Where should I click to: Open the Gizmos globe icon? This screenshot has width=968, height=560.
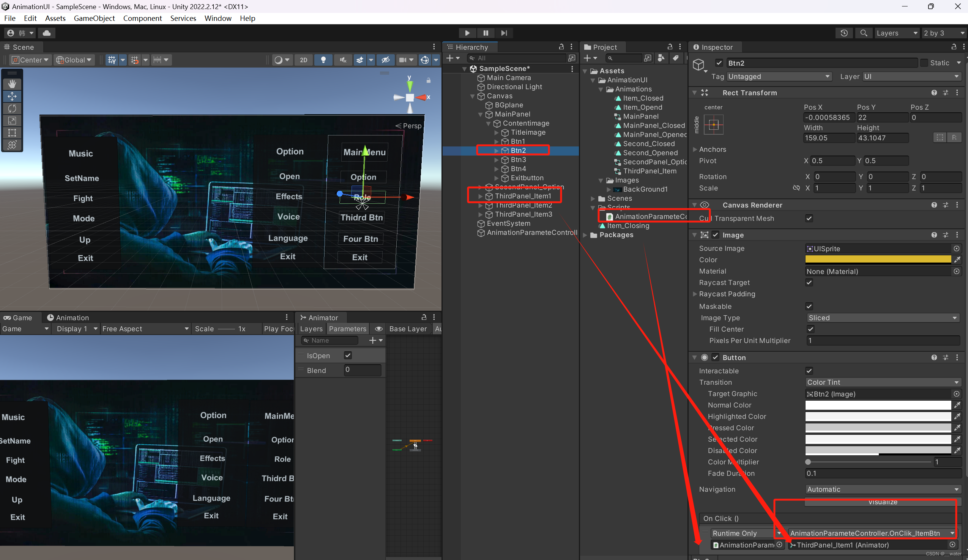click(424, 60)
